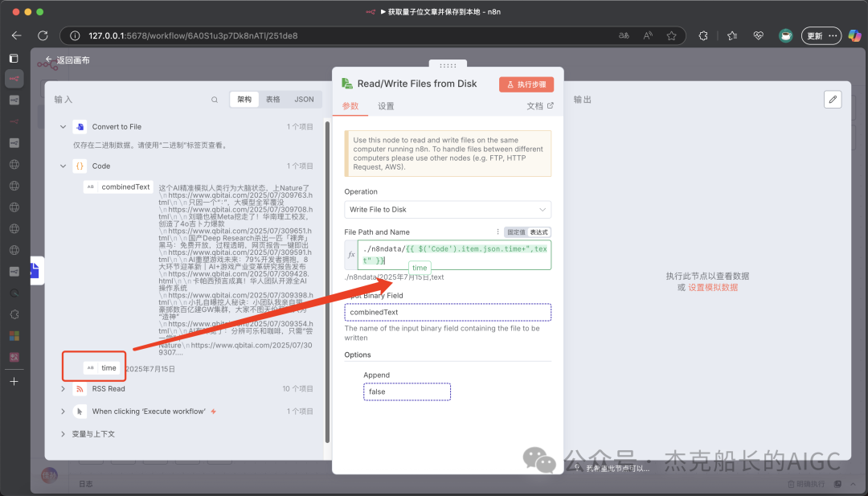Open browser essentials heart icon
Viewport: 868px width, 496px height.
(x=759, y=35)
